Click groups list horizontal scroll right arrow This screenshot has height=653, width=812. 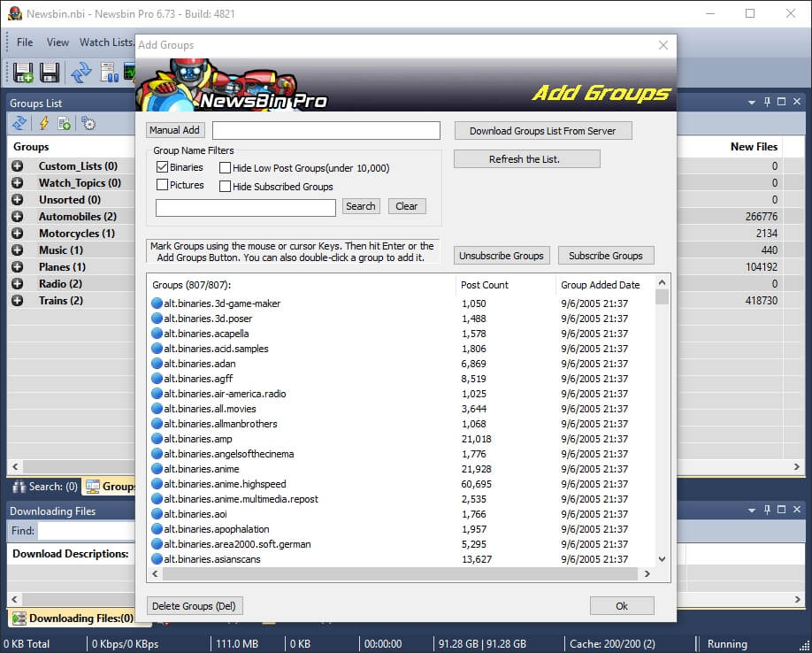[647, 573]
